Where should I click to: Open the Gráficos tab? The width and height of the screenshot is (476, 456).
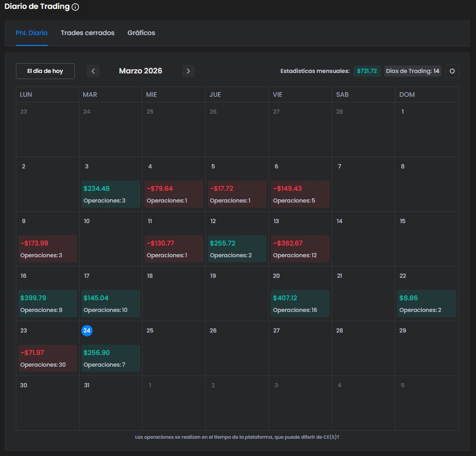(x=141, y=33)
